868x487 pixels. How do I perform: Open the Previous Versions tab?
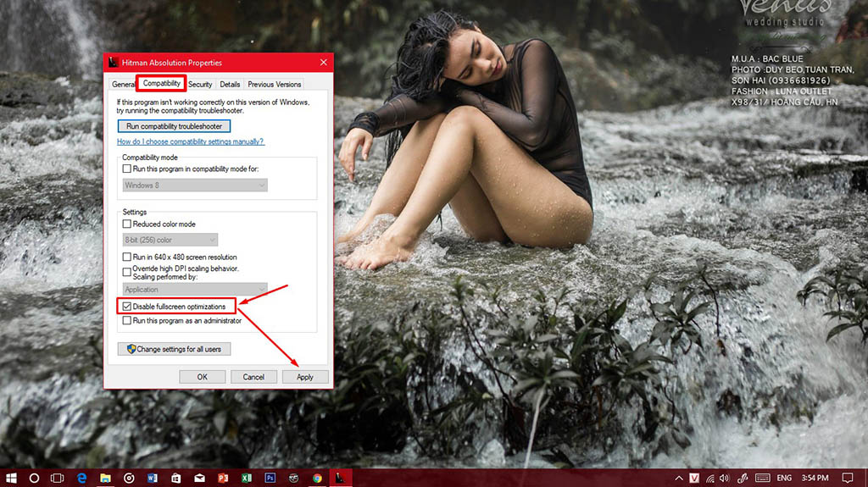coord(274,85)
